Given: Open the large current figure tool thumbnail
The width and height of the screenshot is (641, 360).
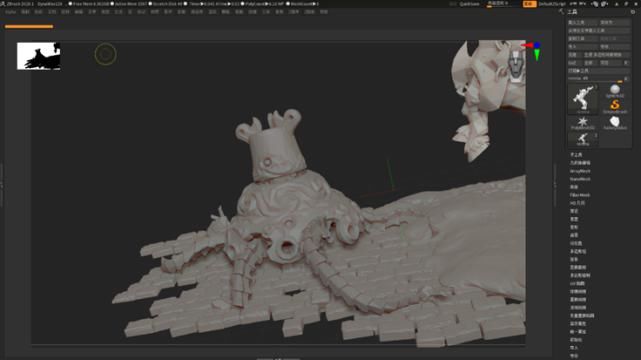Looking at the screenshot, I should (583, 98).
